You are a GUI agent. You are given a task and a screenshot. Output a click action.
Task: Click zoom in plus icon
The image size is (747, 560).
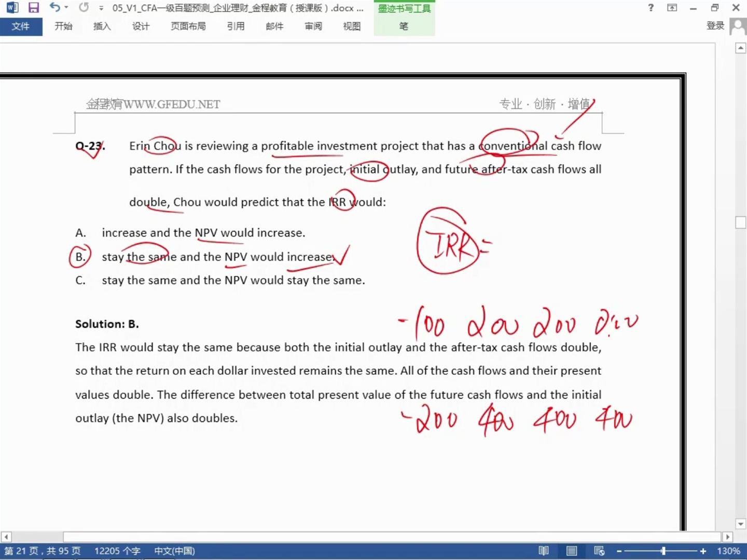703,551
